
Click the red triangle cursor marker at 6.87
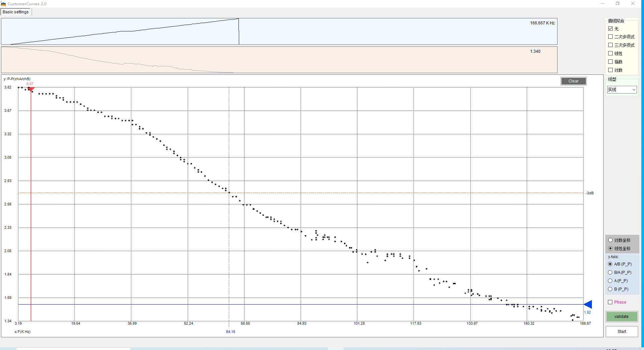(x=30, y=89)
